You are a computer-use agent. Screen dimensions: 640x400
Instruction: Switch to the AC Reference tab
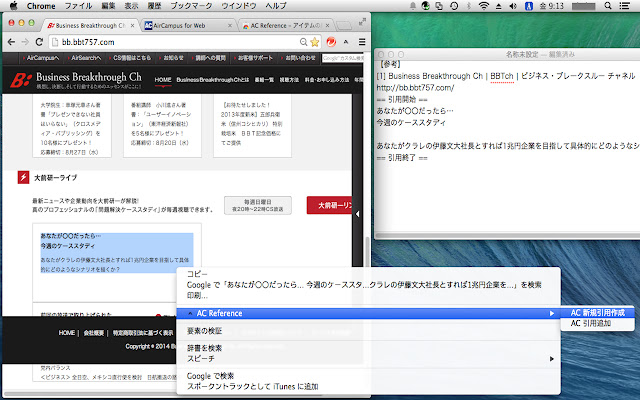click(286, 25)
